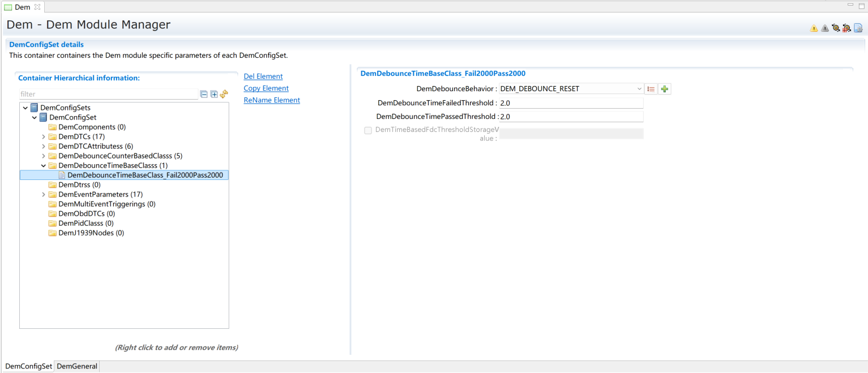868x373 pixels.
Task: Switch to the DemGeneral tab
Action: [x=77, y=366]
